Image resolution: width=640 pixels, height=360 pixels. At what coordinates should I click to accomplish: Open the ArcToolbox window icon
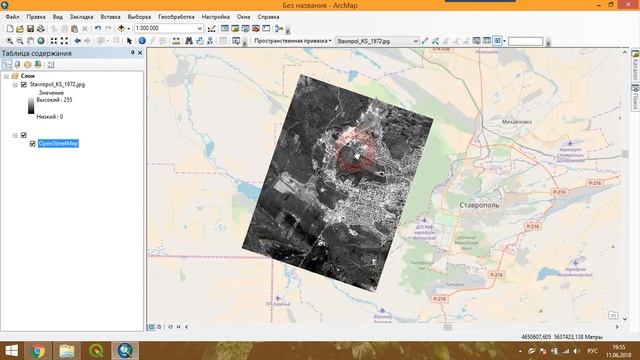[256, 29]
